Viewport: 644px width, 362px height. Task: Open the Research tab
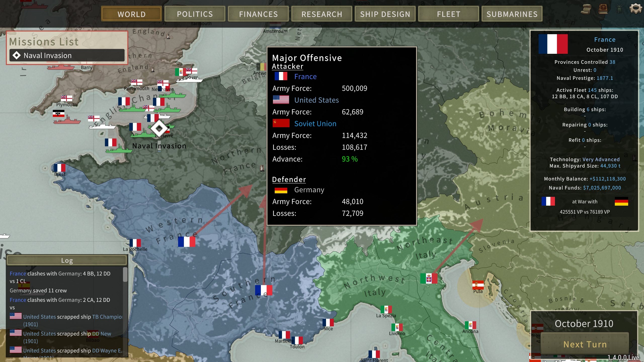point(322,14)
